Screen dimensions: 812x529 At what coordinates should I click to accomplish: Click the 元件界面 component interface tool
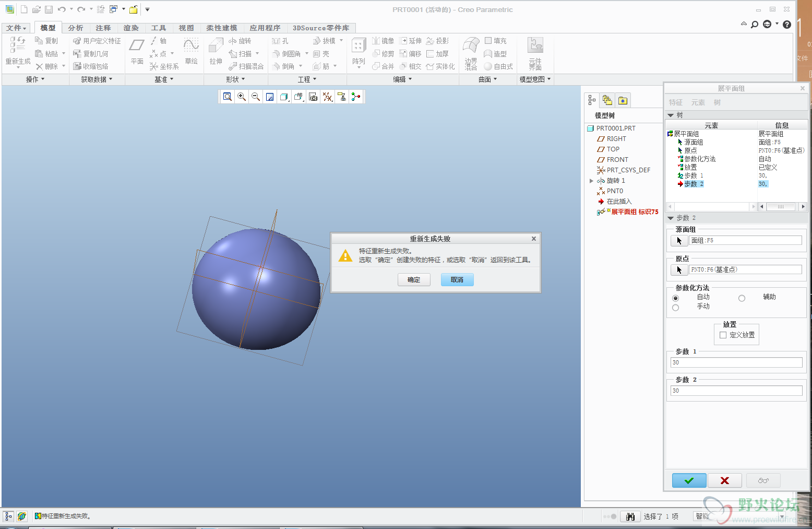click(535, 53)
